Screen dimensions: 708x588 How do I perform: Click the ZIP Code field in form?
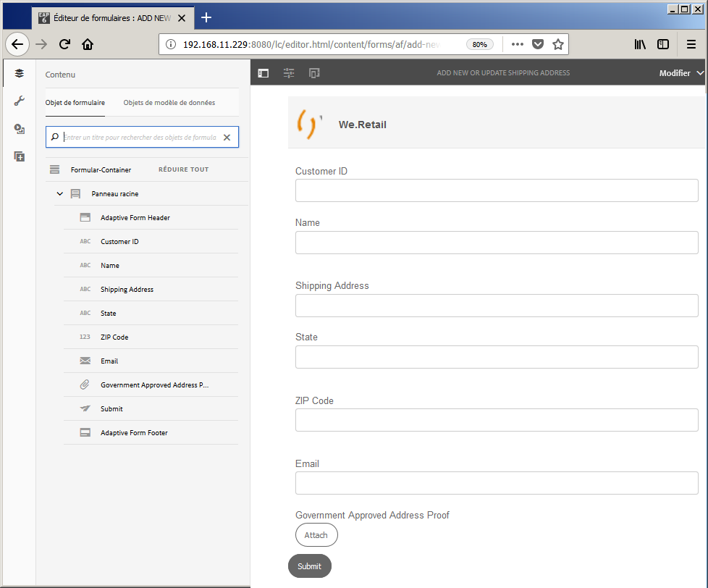pyautogui.click(x=497, y=420)
